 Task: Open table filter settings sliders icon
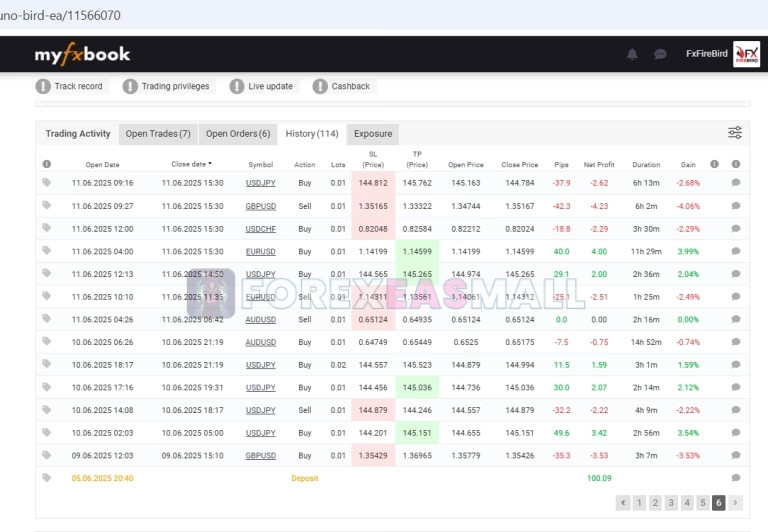tap(735, 133)
